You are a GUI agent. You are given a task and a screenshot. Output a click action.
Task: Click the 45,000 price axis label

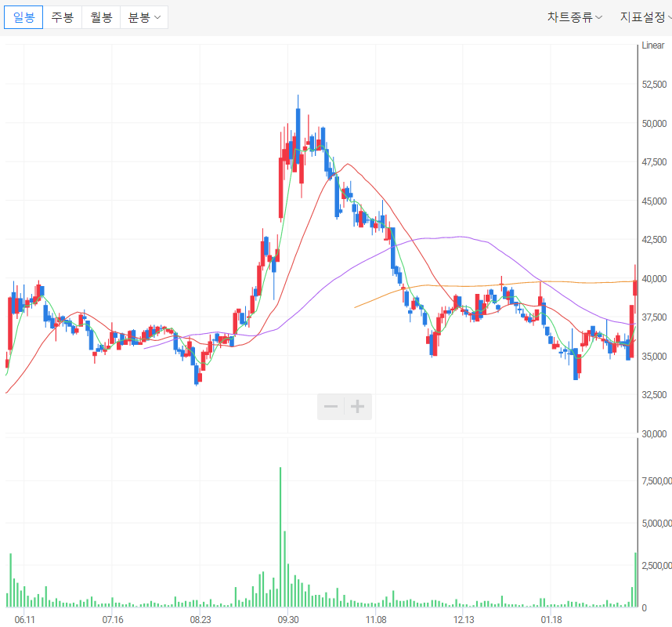[654, 201]
